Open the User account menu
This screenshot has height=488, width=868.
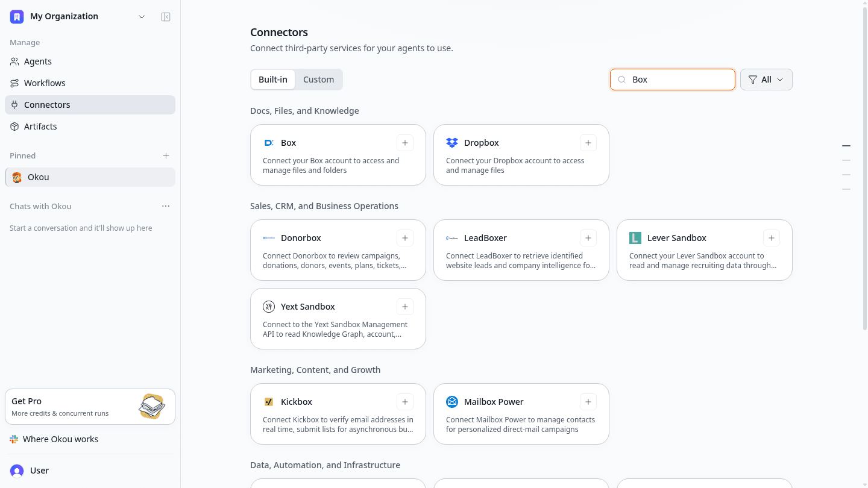point(90,471)
